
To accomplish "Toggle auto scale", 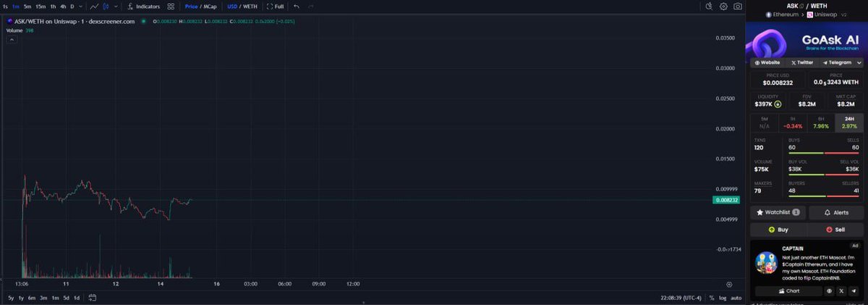I will [736, 298].
